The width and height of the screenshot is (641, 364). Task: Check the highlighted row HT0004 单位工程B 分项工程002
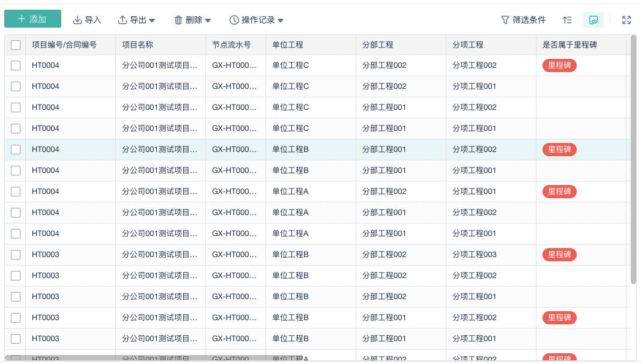pos(16,150)
